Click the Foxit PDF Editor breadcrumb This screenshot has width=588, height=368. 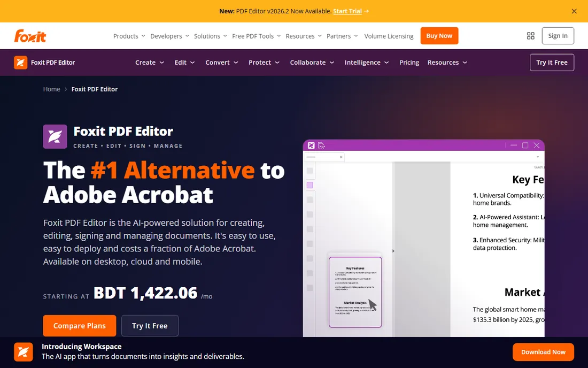click(x=95, y=89)
